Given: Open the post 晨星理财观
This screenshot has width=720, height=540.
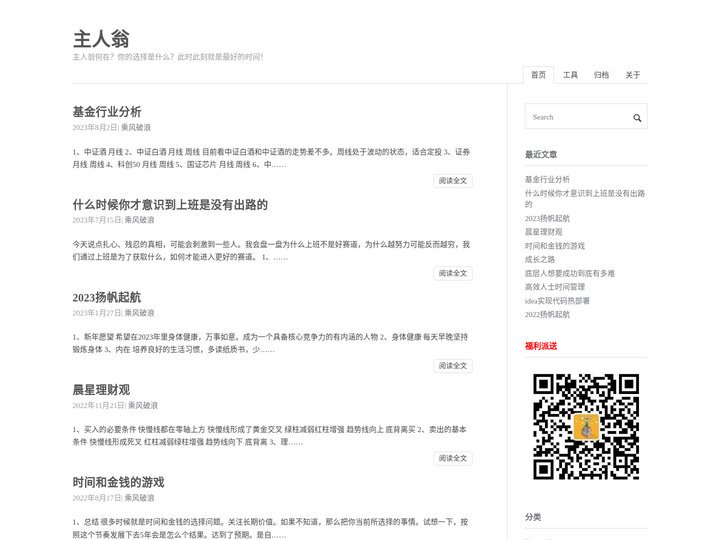Looking at the screenshot, I should (x=101, y=390).
